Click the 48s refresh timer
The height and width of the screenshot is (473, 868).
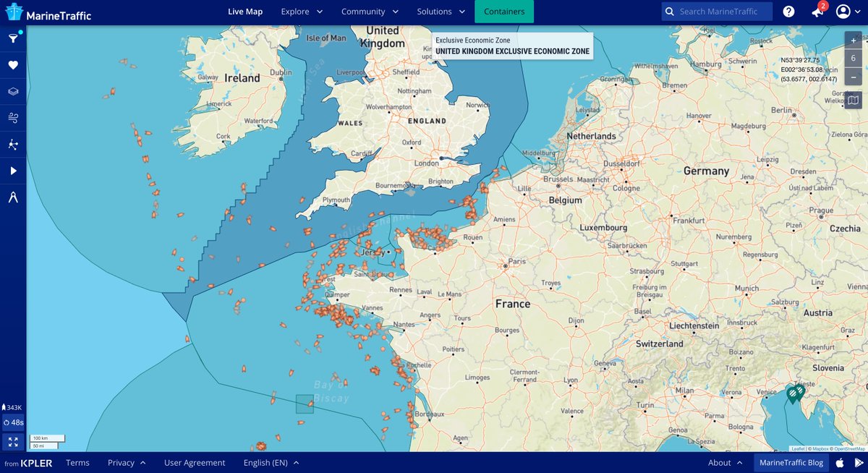(x=13, y=422)
